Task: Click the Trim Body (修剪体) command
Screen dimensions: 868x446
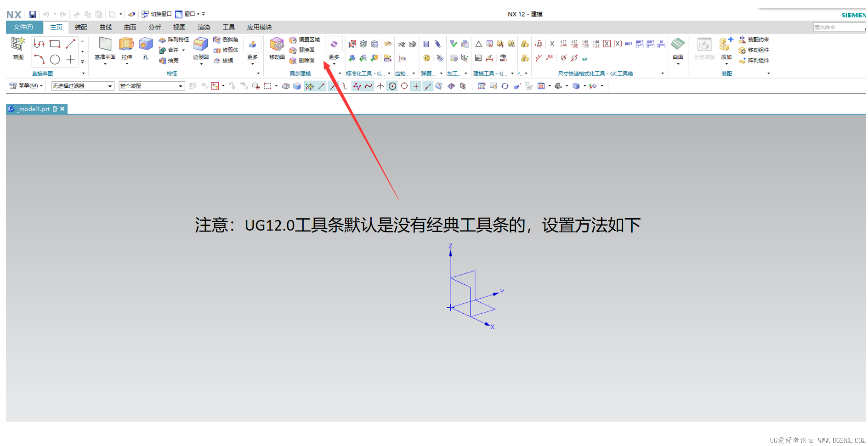Action: [226, 50]
